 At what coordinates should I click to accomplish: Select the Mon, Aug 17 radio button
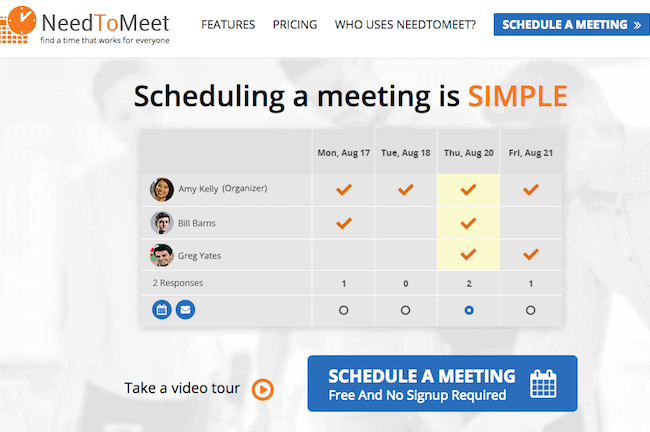344,311
